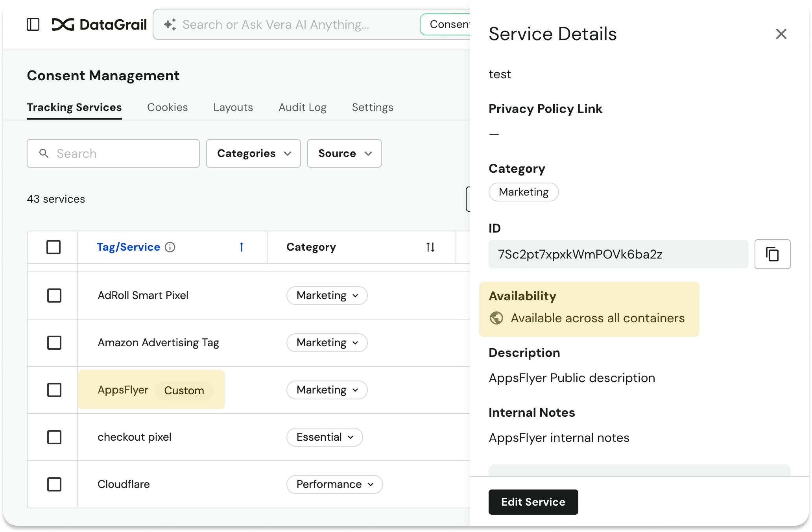Select the checkout pixel row checkbox

[54, 437]
